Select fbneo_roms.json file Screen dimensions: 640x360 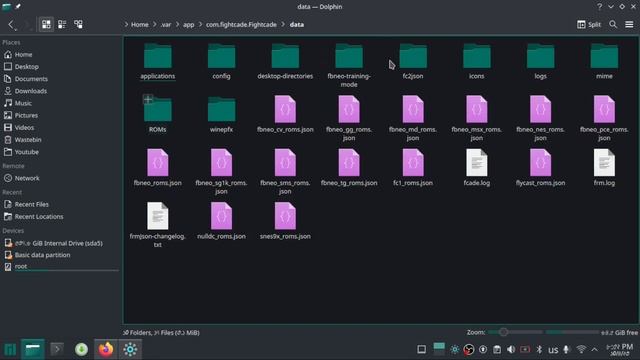coord(158,168)
